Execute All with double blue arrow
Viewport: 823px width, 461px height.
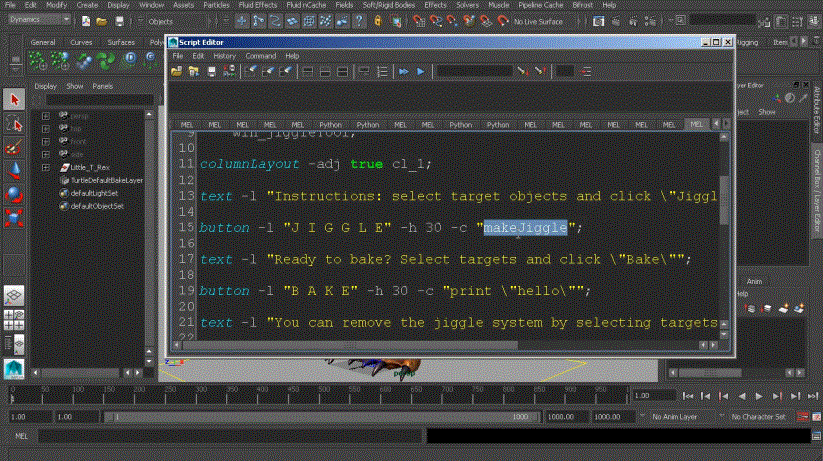(403, 71)
